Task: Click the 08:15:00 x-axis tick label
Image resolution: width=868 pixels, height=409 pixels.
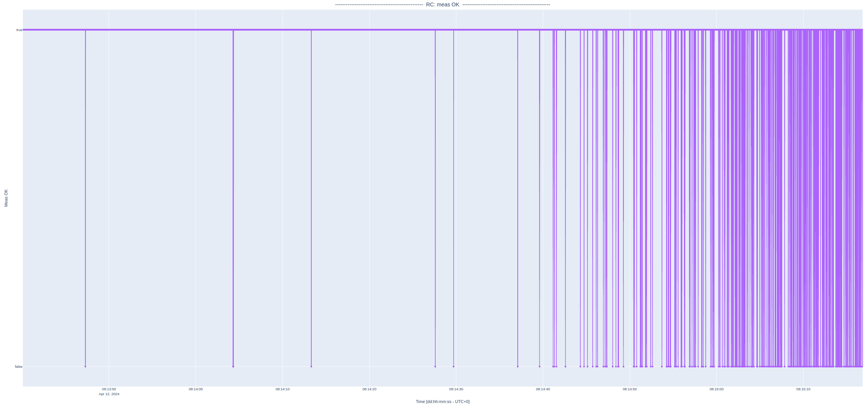Action: click(716, 389)
